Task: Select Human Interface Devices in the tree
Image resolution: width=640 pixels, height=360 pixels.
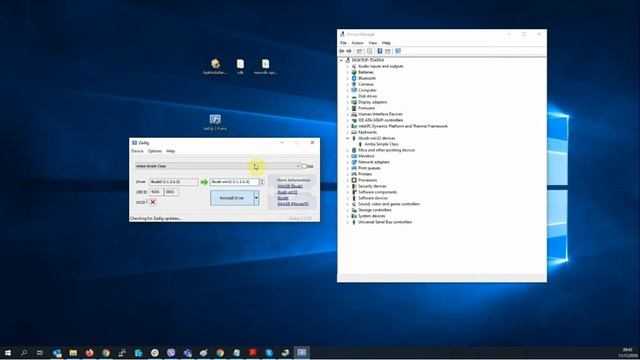Action: point(380,114)
